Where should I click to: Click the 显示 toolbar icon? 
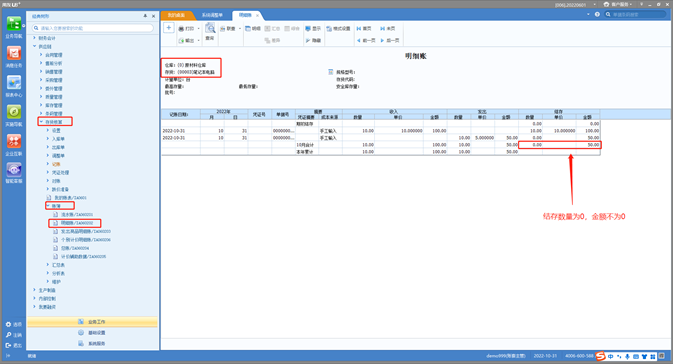pyautogui.click(x=308, y=29)
